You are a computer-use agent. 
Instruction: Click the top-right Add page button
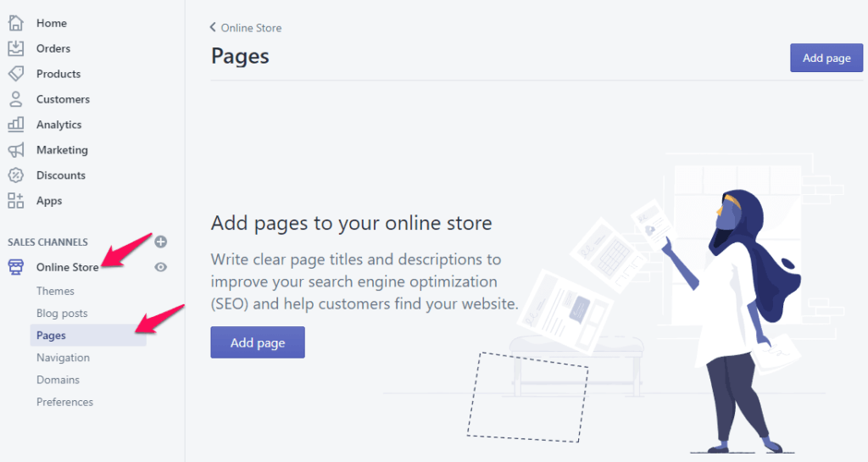click(x=826, y=58)
